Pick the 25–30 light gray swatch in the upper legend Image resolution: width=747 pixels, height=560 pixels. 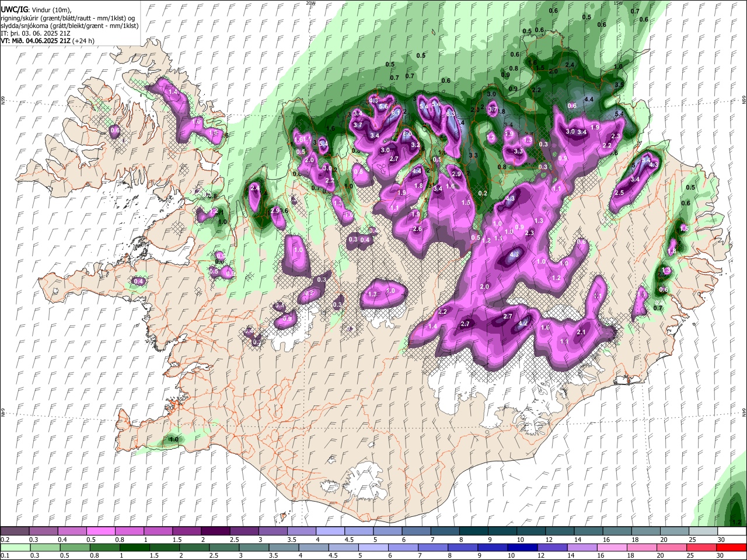(703, 531)
